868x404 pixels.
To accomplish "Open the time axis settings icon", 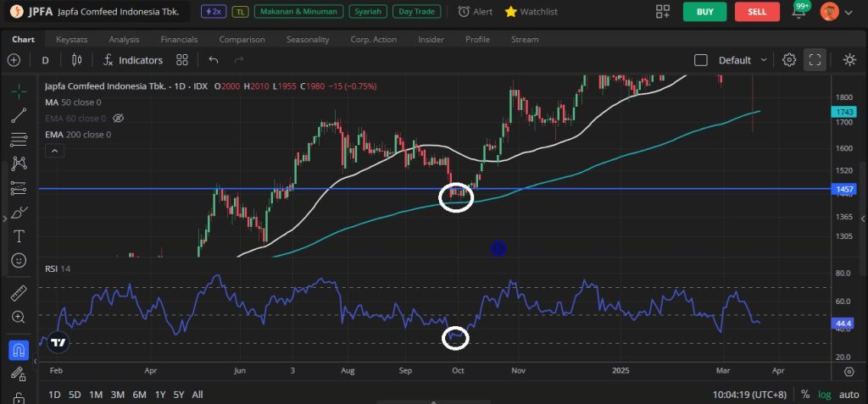I will 849,371.
